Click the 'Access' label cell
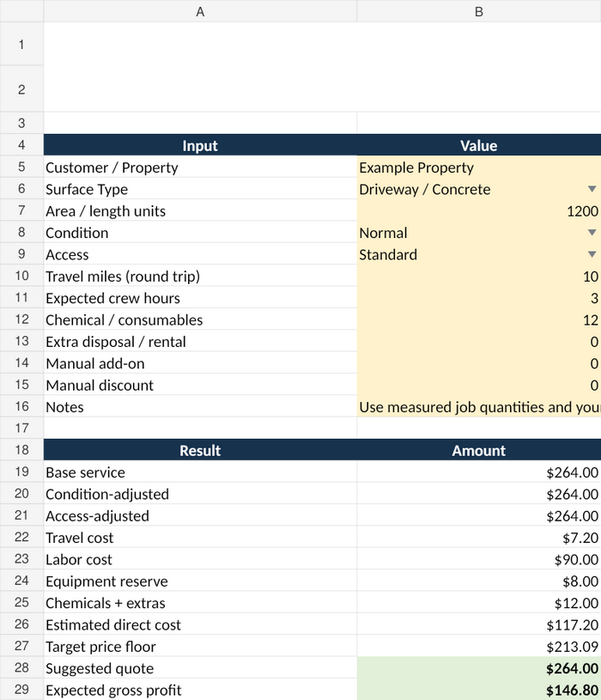This screenshot has height=700, width=601. pos(200,254)
